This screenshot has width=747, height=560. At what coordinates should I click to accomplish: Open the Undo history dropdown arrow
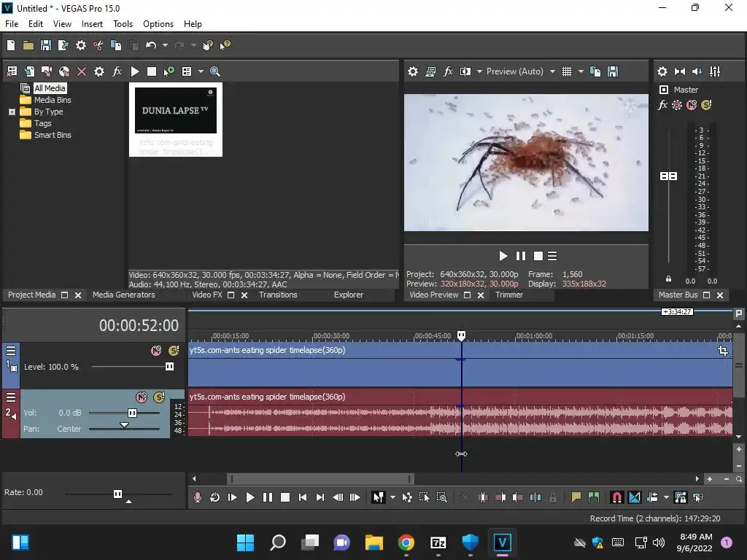pos(165,45)
